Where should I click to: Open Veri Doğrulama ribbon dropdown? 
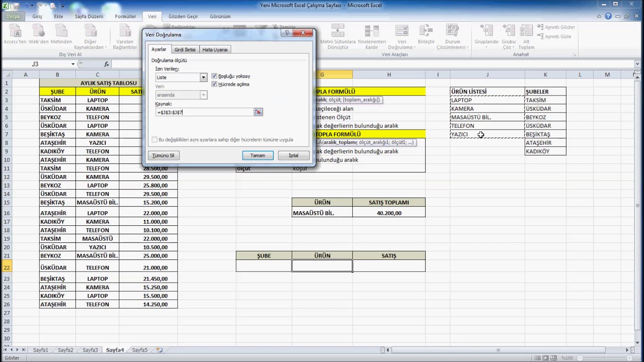401,37
